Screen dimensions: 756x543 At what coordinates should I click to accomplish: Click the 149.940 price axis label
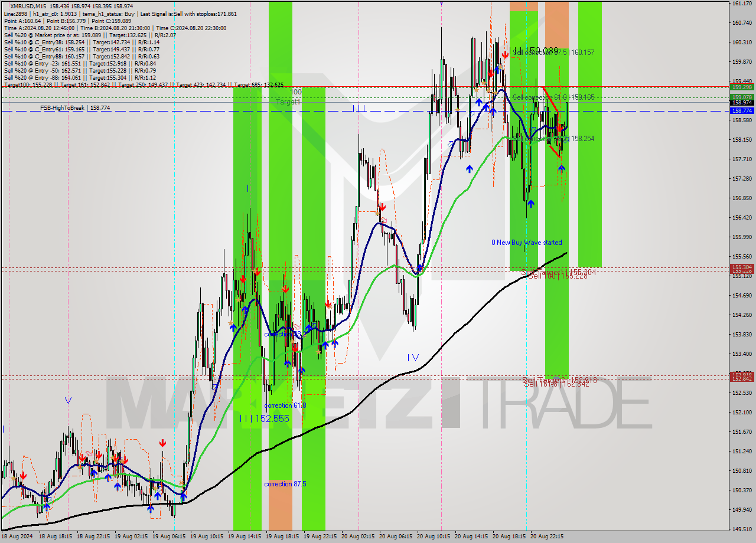(x=742, y=510)
